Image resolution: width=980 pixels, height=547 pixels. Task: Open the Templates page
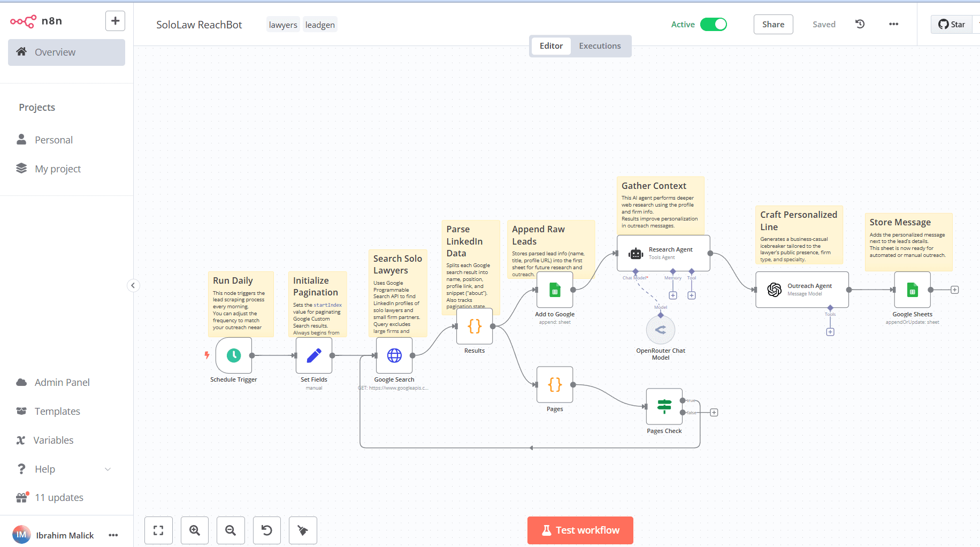click(x=66, y=411)
